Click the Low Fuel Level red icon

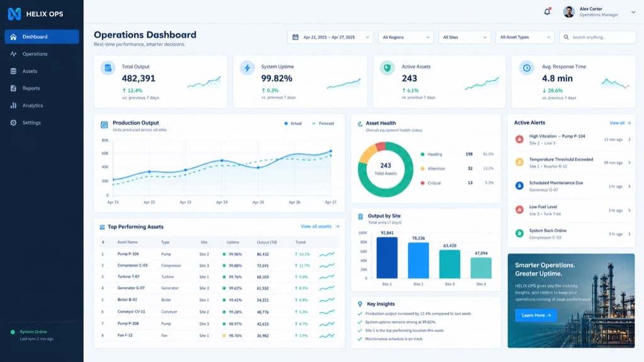[519, 210]
